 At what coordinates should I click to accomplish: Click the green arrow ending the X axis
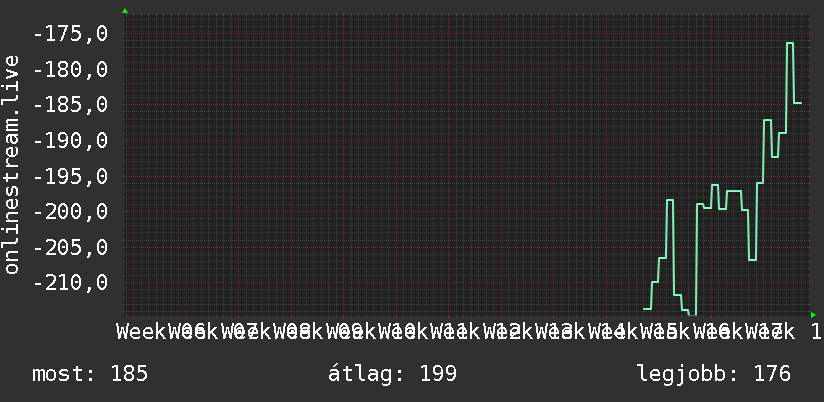pos(813,315)
